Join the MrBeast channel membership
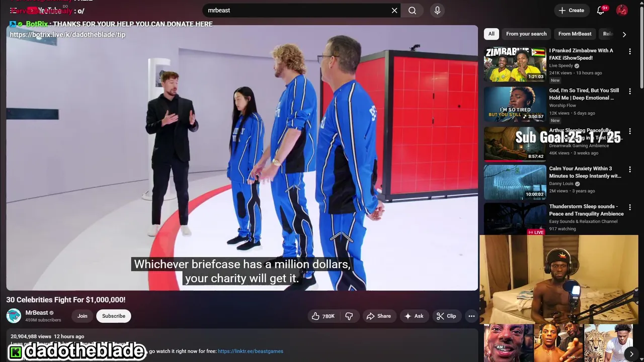 (x=82, y=316)
